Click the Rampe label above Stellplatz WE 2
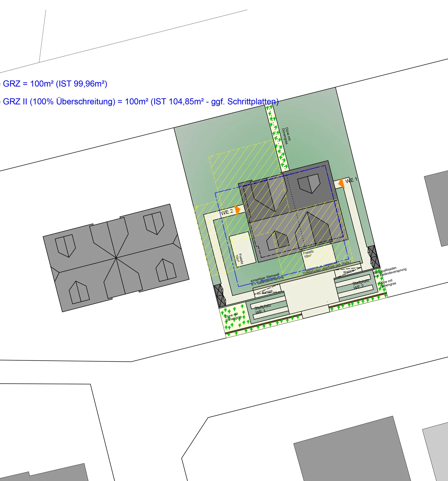This screenshot has width=448, height=481. [x=349, y=272]
